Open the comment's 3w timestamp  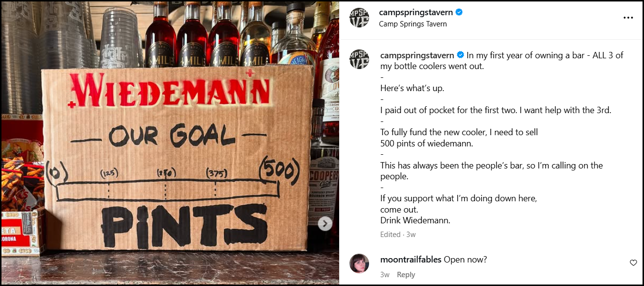click(385, 275)
